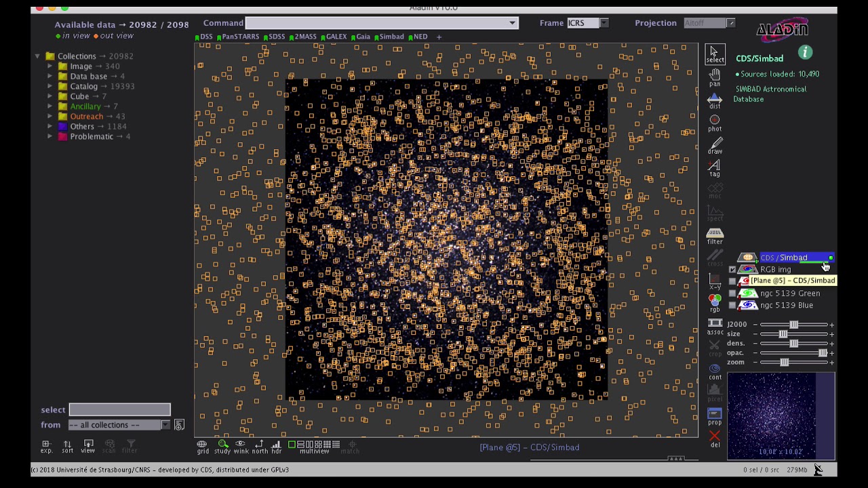The width and height of the screenshot is (868, 488).
Task: Expand the Data base folder
Action: [50, 77]
